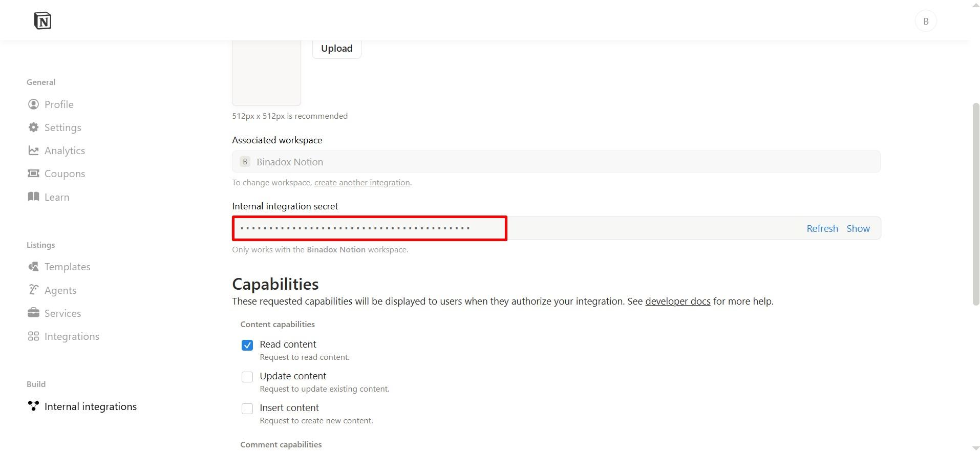
Task: Click the Comment capabilities label
Action: (281, 445)
